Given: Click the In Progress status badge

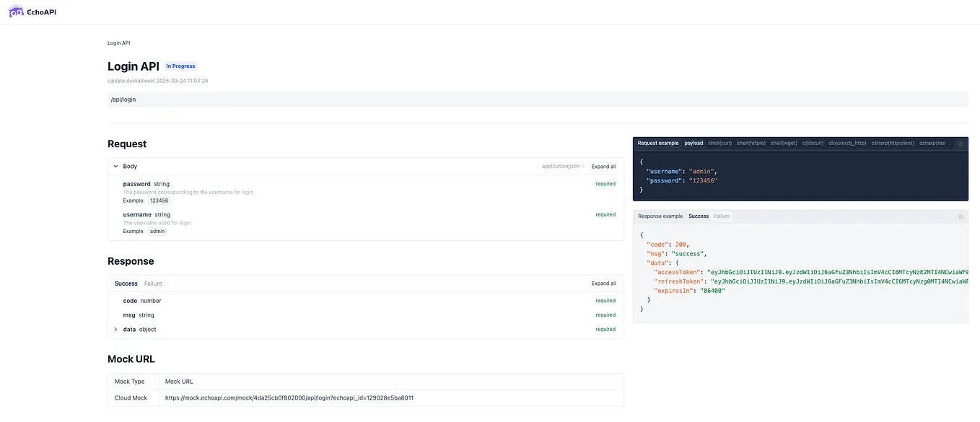Looking at the screenshot, I should [x=180, y=66].
